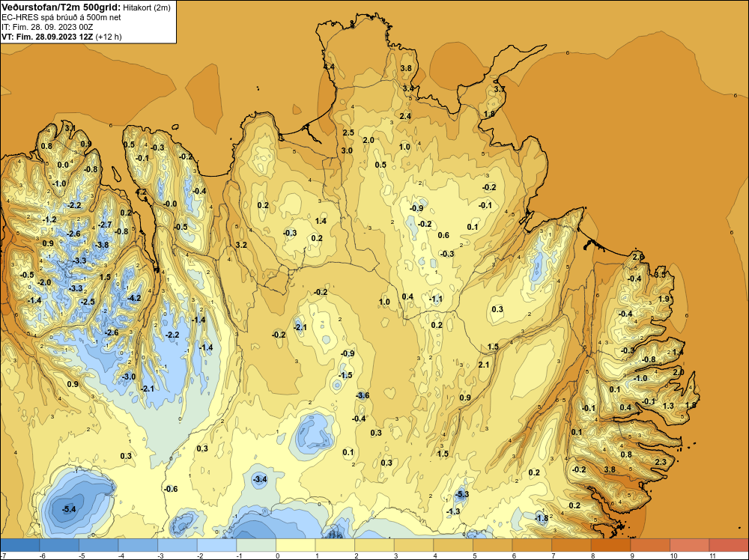
Task: Select the legend swatch between 2 and 3
Action: point(374,545)
